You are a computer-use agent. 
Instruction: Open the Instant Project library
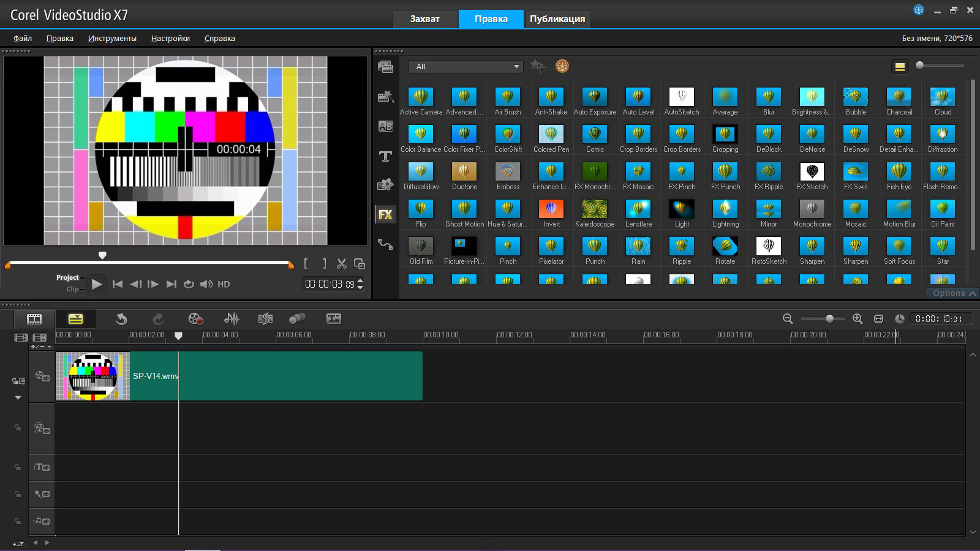pos(385,97)
